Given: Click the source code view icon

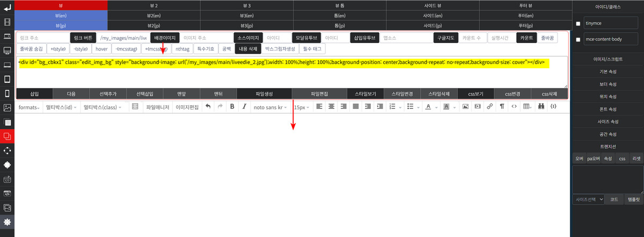Looking at the screenshot, I should [514, 107].
